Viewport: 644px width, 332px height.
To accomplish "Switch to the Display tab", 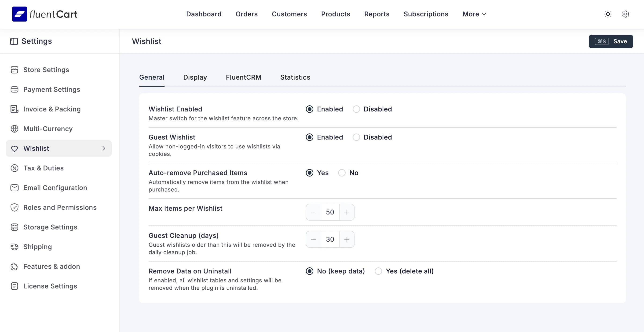I will pyautogui.click(x=195, y=77).
